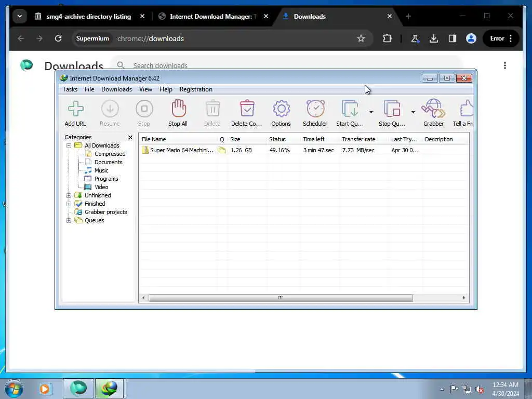Open browser Extensions puzzle icon
The height and width of the screenshot is (399, 532).
pos(387,38)
